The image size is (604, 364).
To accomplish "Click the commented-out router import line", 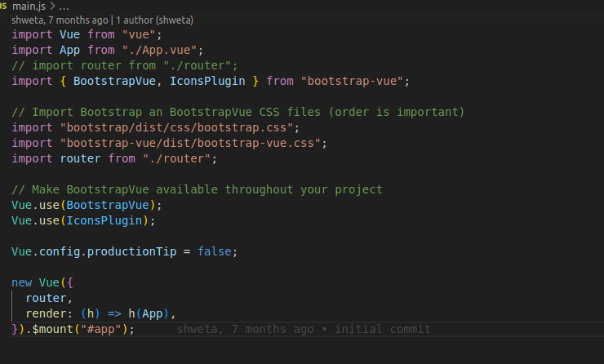I will pos(124,65).
